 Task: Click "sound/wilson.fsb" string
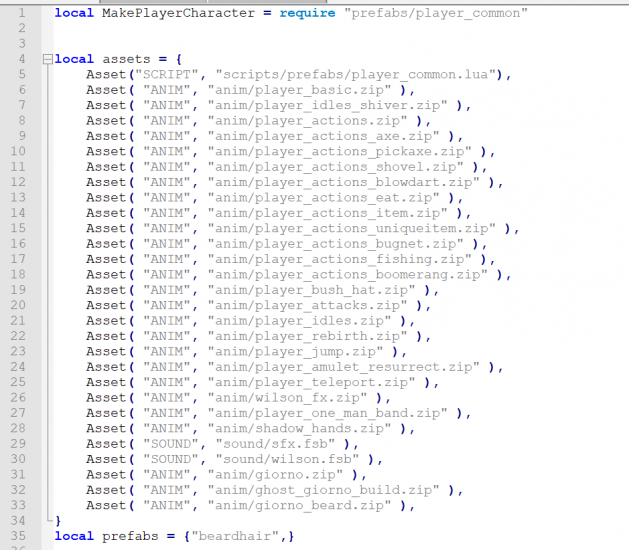point(287,459)
